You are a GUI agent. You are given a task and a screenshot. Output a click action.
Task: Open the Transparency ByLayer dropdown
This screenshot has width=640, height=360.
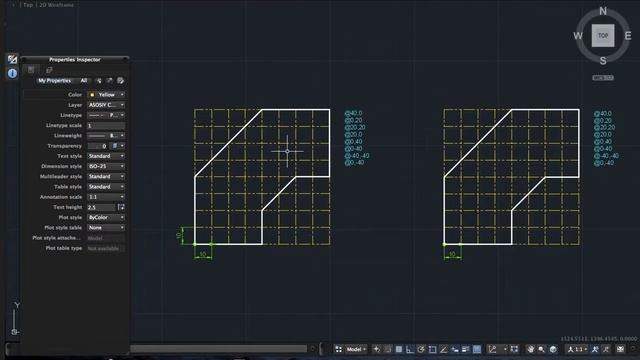tap(118, 146)
